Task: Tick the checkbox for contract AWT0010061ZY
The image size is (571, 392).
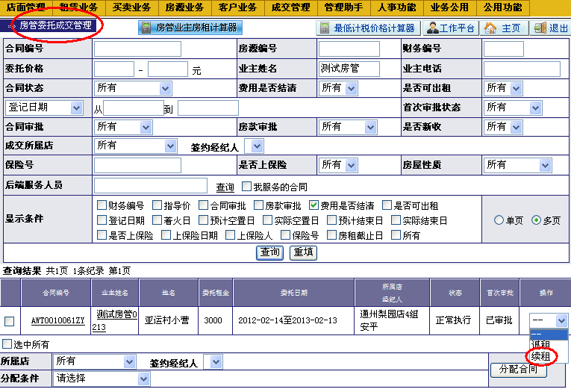Action: click(10, 321)
